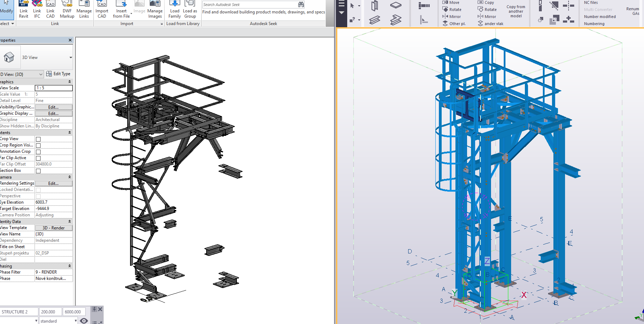Collapse the Extents section

click(69, 132)
